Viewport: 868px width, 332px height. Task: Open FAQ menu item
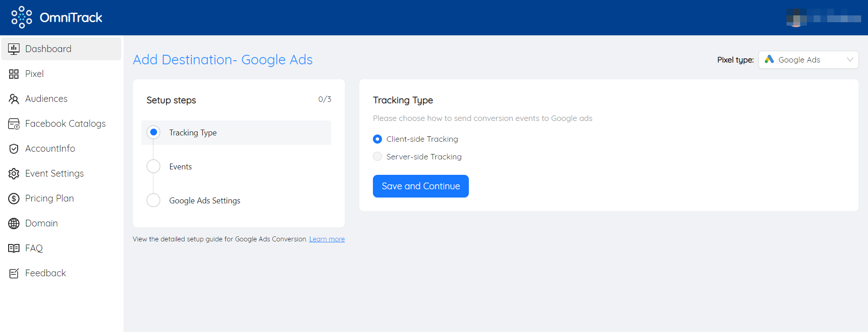(x=62, y=248)
